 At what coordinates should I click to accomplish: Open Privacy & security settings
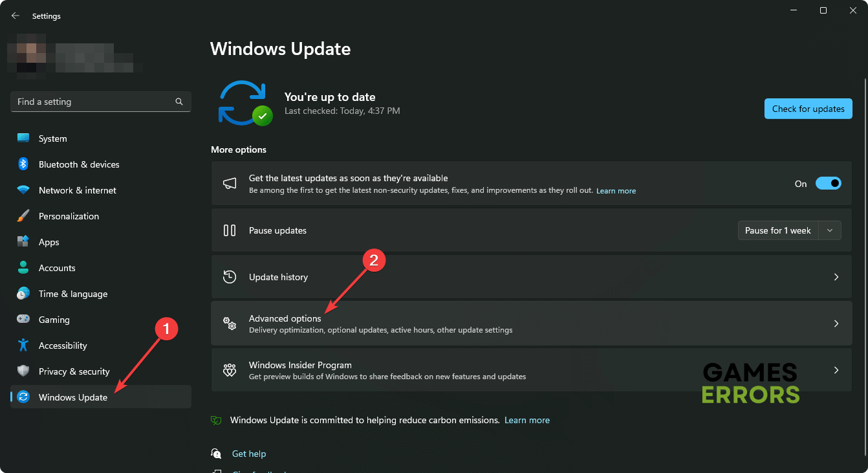[101, 371]
